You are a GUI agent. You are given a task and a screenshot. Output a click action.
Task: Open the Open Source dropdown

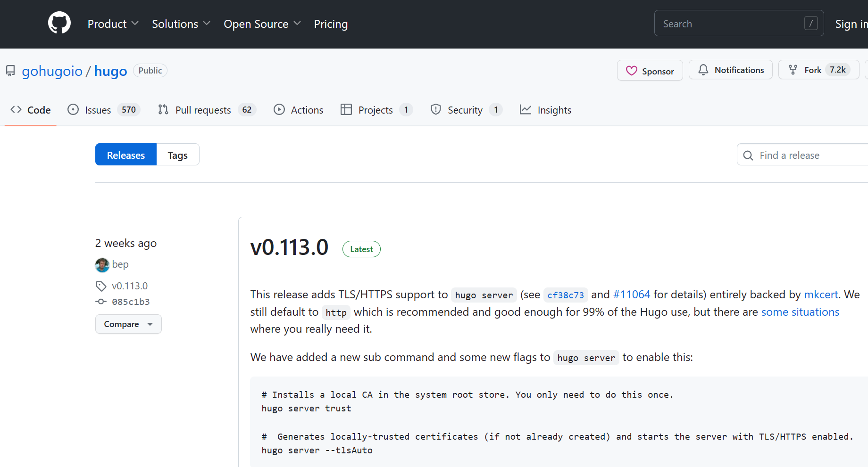[x=262, y=24]
